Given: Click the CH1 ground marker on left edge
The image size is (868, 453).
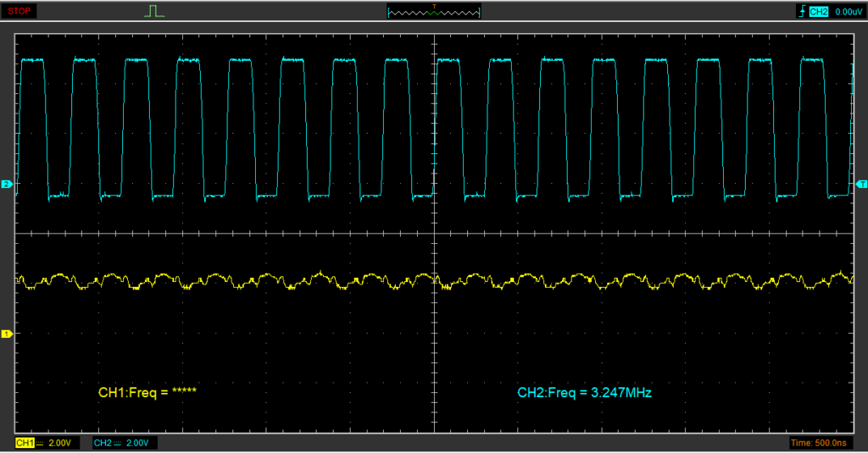Looking at the screenshot, I should [7, 334].
